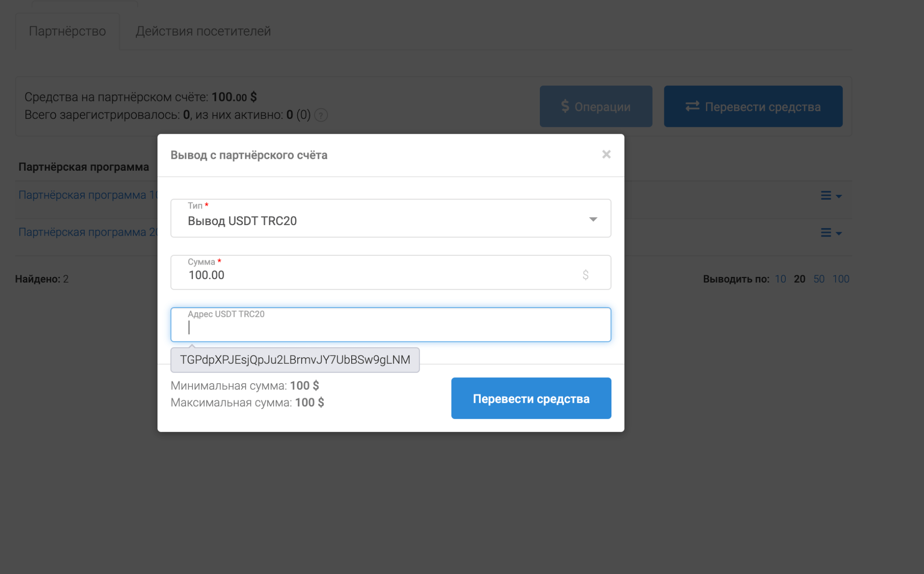The image size is (924, 574).
Task: Show 100 results per page
Action: click(x=841, y=279)
